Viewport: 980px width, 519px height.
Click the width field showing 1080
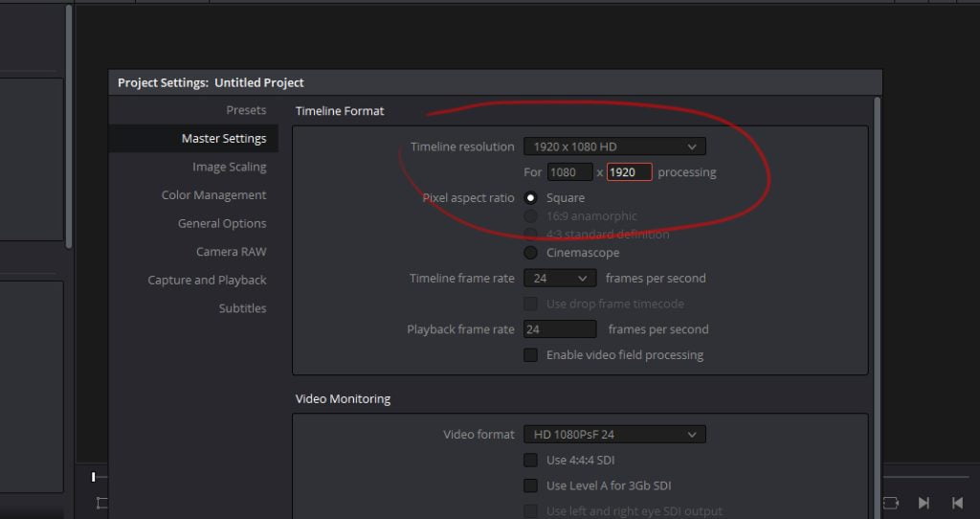[x=570, y=172]
